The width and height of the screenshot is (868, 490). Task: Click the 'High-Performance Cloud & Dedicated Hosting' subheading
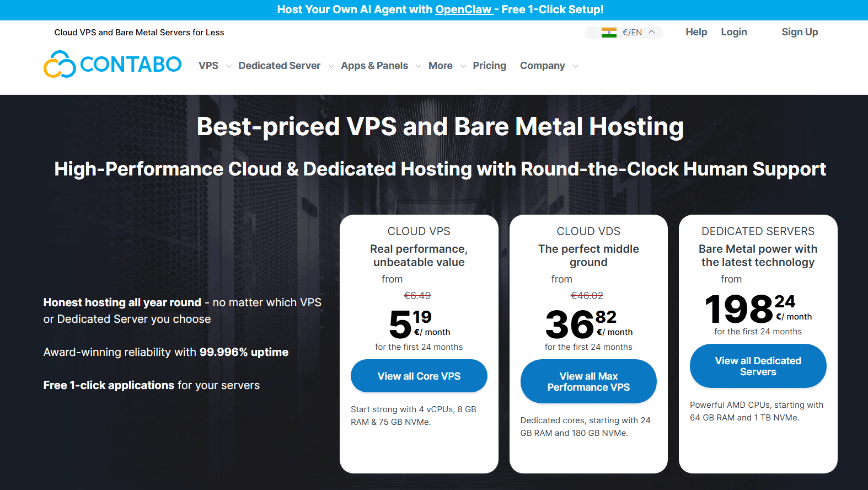pos(440,169)
